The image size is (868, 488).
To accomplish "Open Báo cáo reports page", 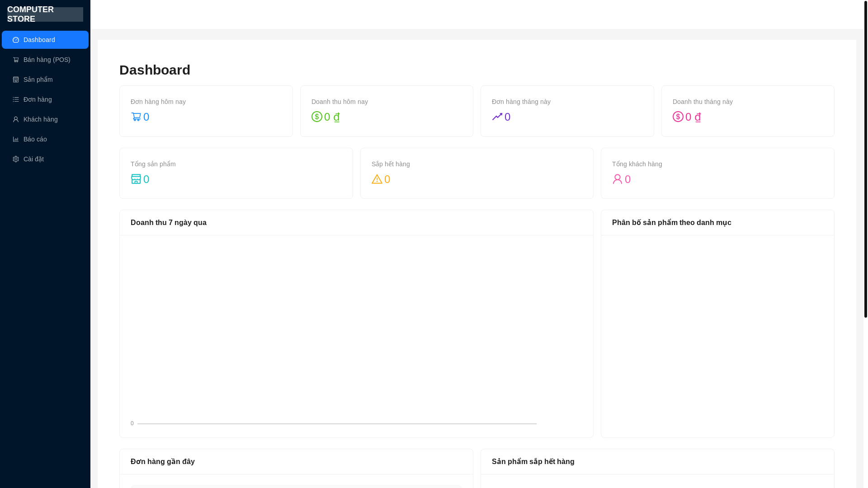I will pos(45,139).
